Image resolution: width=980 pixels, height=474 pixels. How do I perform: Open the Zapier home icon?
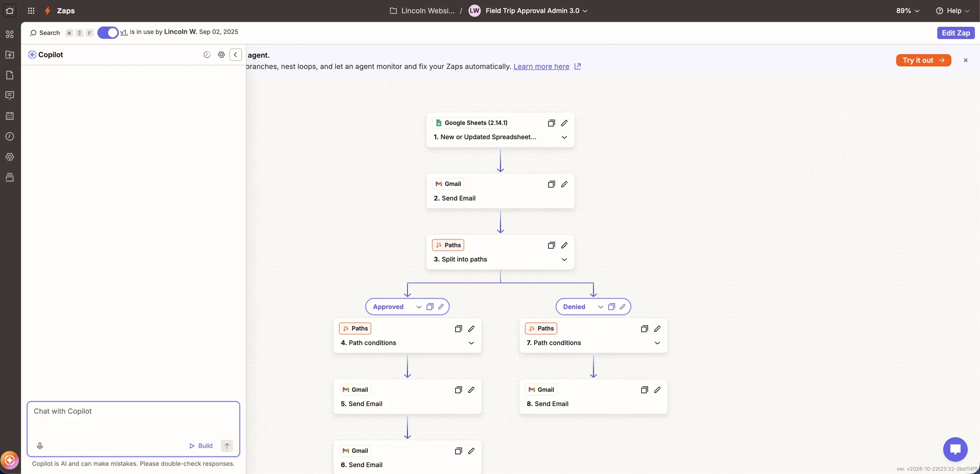tap(10, 11)
